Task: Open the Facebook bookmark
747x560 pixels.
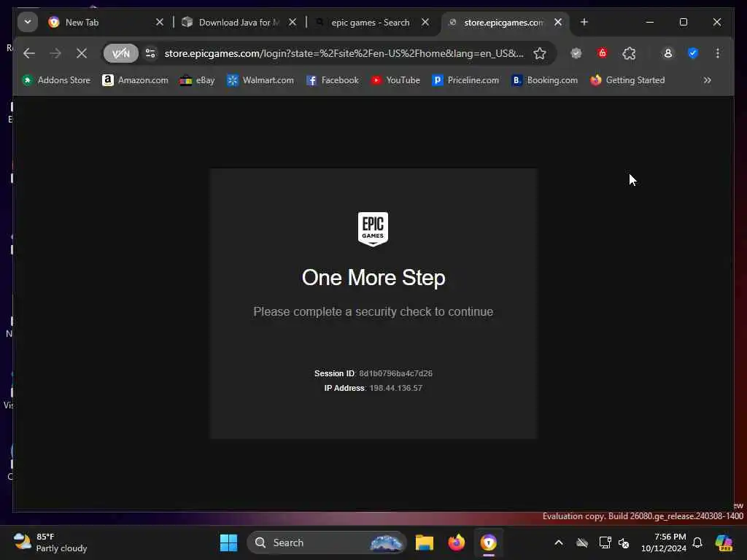Action: 333,80
